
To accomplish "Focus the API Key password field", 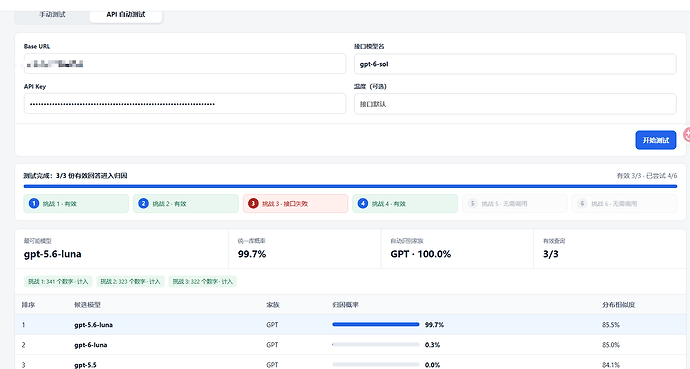I will pyautogui.click(x=185, y=104).
